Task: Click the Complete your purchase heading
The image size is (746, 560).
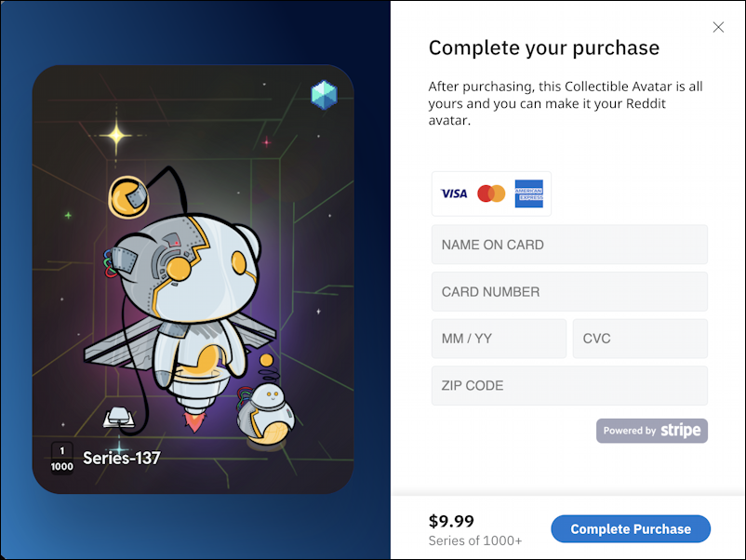Action: coord(544,48)
